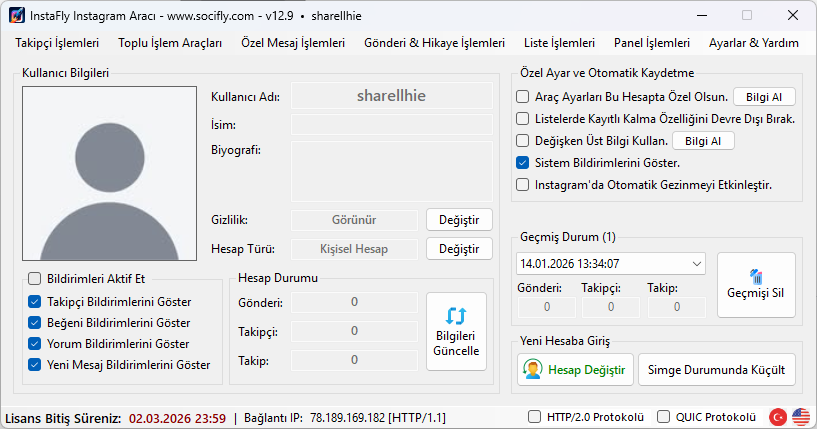
Task: Open Takipçi İşlemleri menu
Action: coord(57,43)
